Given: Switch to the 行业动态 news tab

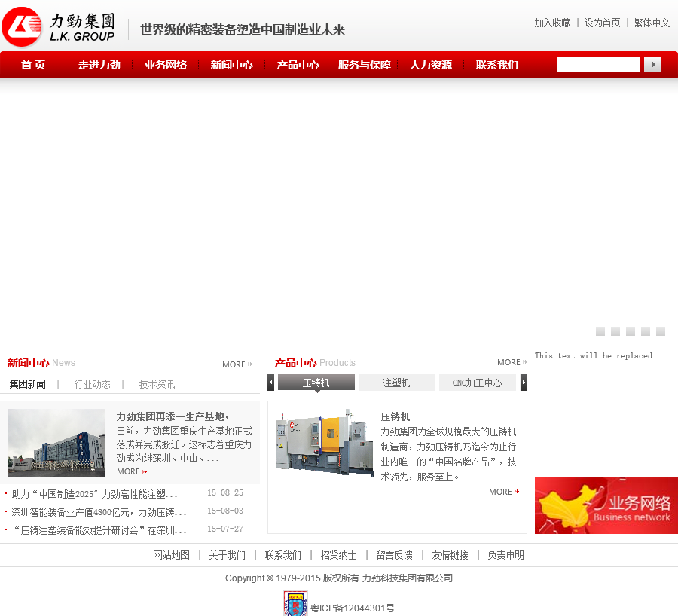Looking at the screenshot, I should 92,384.
